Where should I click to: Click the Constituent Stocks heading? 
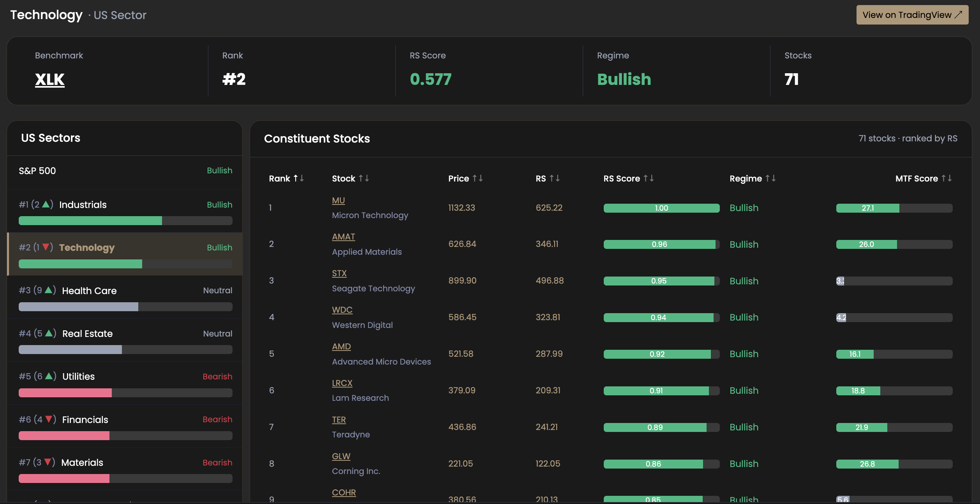pyautogui.click(x=317, y=138)
